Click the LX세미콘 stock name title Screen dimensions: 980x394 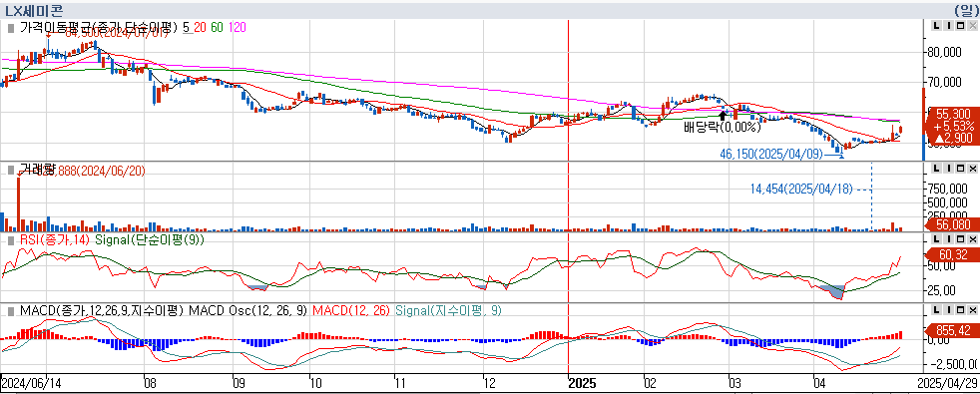(33, 10)
